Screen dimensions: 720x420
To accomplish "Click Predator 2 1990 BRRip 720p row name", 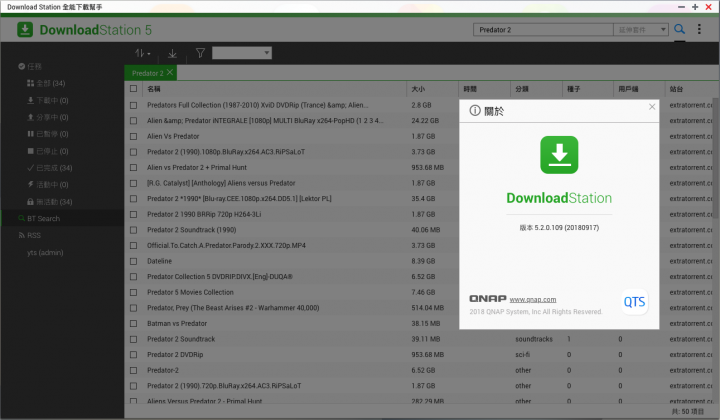I will pyautogui.click(x=204, y=214).
